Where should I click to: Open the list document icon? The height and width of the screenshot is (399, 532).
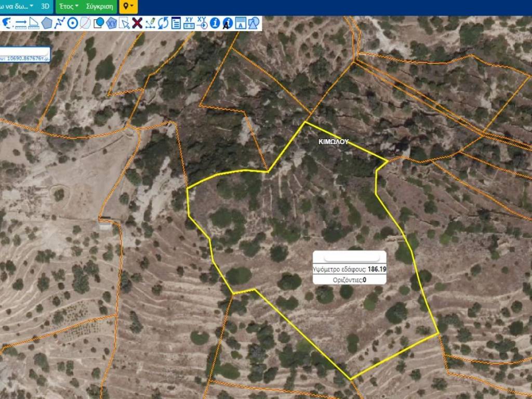[176, 23]
